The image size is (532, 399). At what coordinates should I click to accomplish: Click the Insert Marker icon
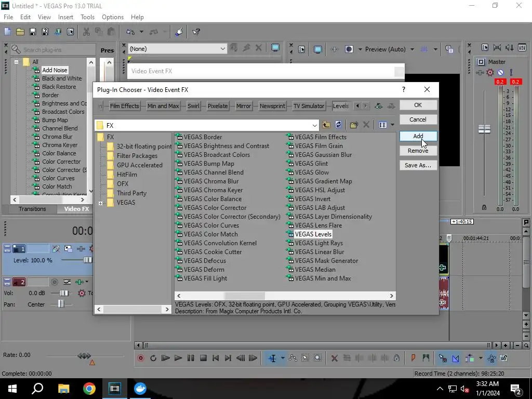[413, 358]
